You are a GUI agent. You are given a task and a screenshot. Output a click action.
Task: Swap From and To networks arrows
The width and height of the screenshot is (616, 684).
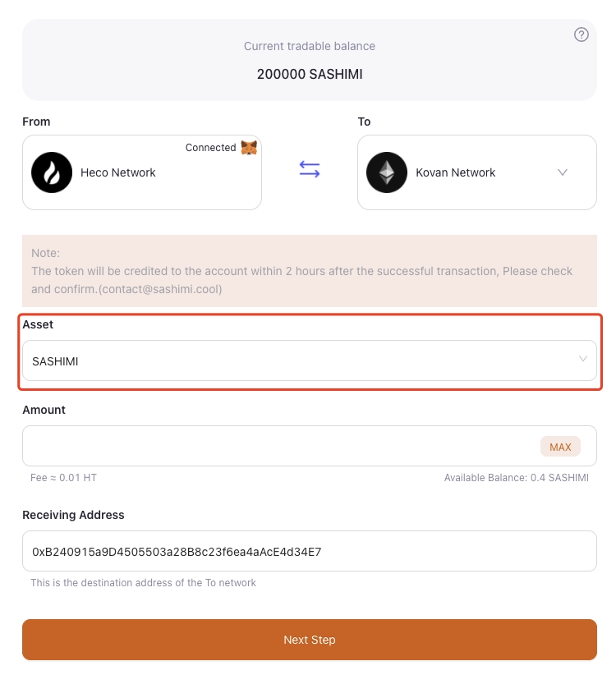point(310,170)
